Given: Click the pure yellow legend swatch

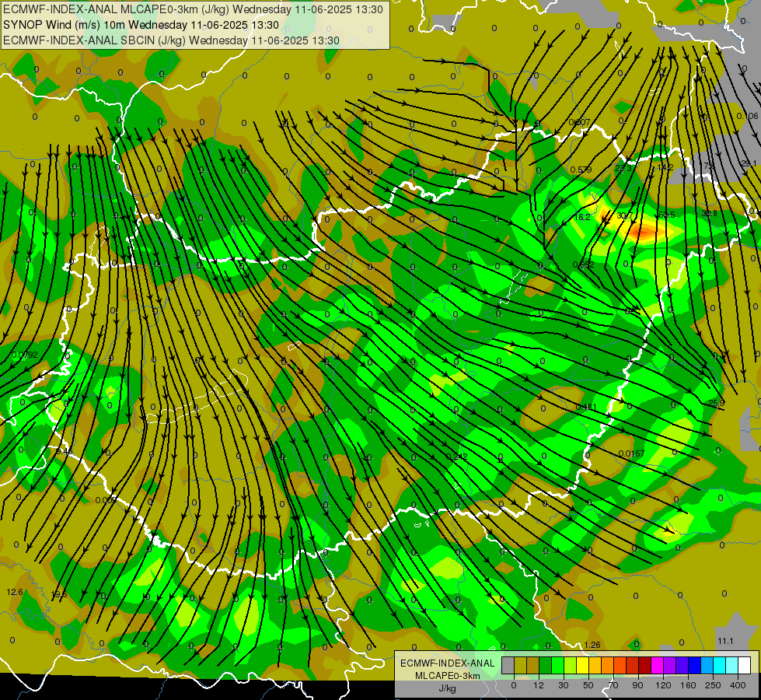Looking at the screenshot, I should (583, 665).
